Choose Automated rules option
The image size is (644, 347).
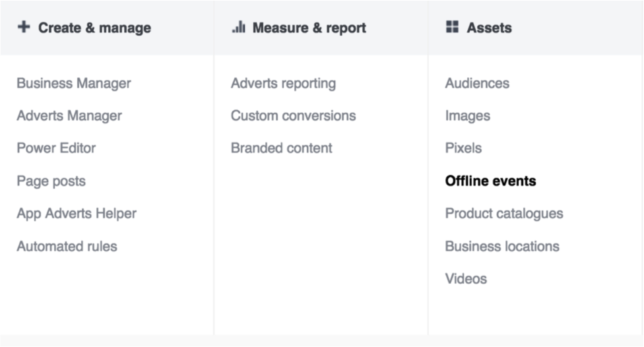(x=67, y=246)
